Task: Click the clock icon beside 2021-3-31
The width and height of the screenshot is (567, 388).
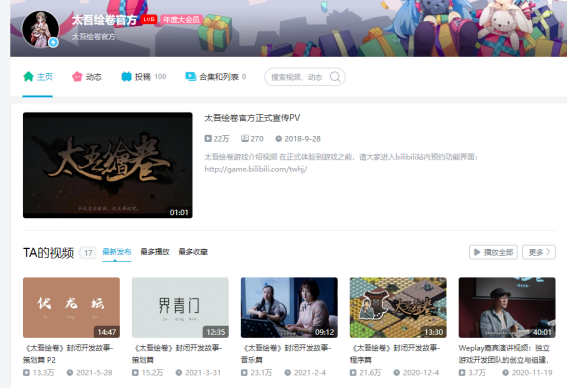Action: tap(179, 372)
